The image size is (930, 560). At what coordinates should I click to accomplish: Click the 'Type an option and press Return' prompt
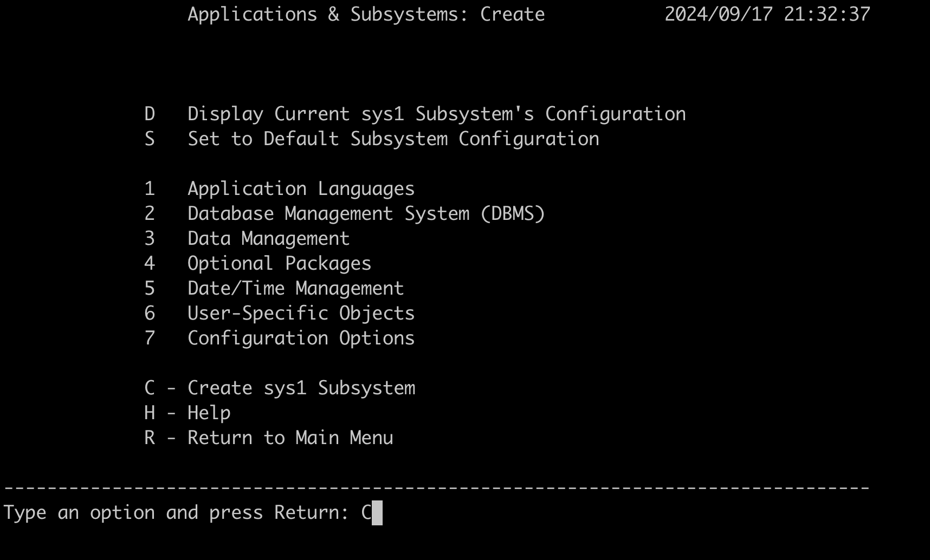177,513
